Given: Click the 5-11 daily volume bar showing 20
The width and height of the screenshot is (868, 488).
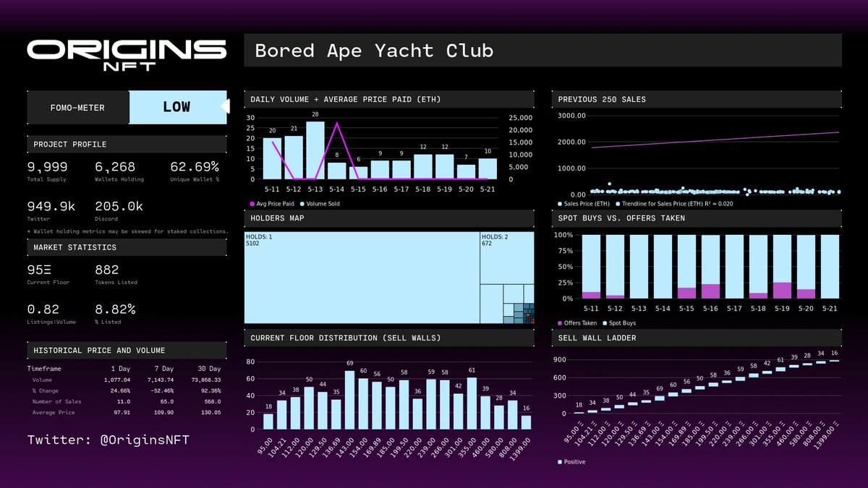Looking at the screenshot, I should pos(272,158).
